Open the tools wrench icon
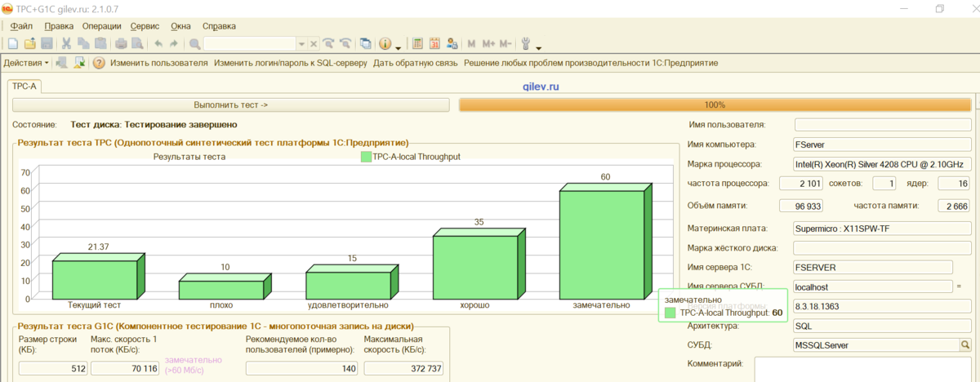 525,43
